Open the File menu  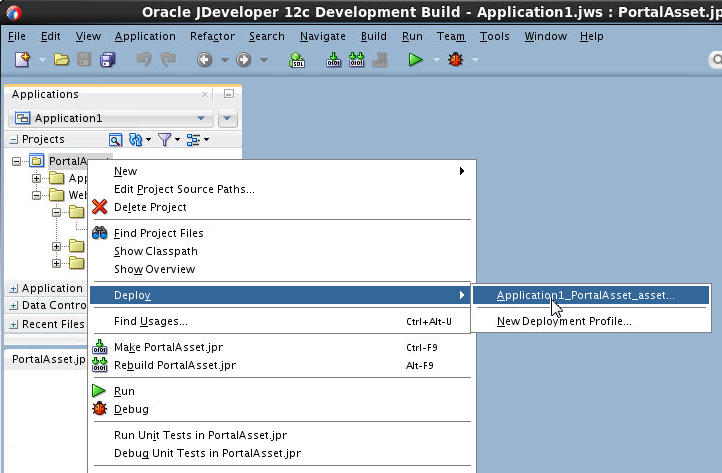pyautogui.click(x=17, y=36)
